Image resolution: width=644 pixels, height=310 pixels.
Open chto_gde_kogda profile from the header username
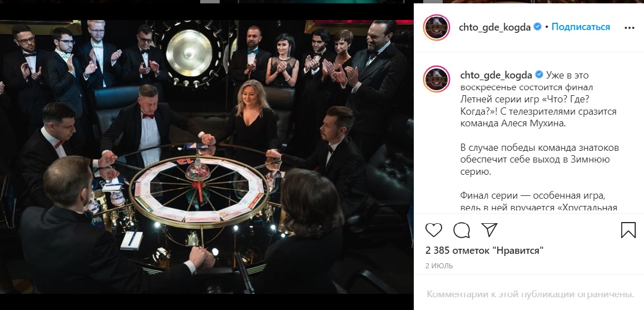pos(495,27)
